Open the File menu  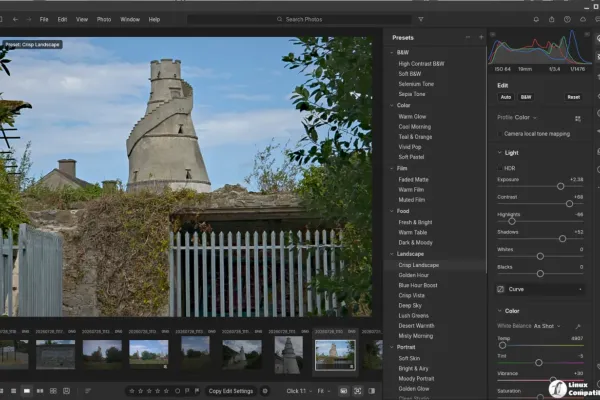pyautogui.click(x=44, y=19)
